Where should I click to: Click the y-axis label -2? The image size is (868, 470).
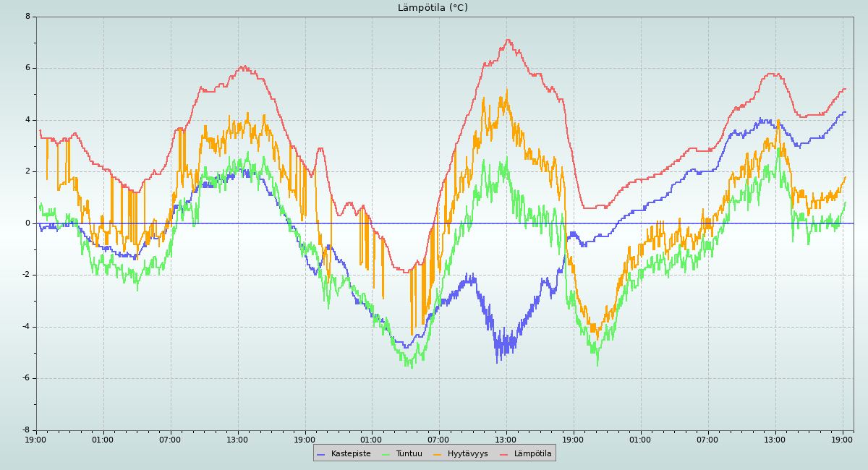pos(26,275)
